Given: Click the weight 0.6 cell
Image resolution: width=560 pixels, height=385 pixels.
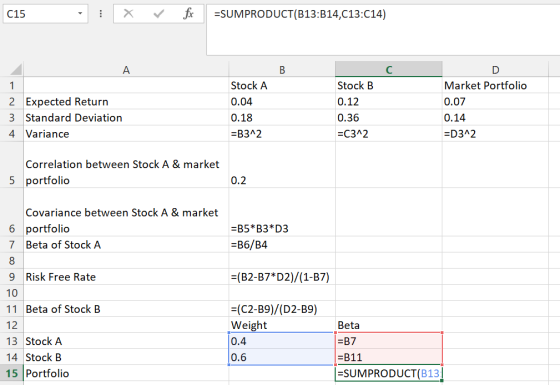Looking at the screenshot, I should pos(282,357).
